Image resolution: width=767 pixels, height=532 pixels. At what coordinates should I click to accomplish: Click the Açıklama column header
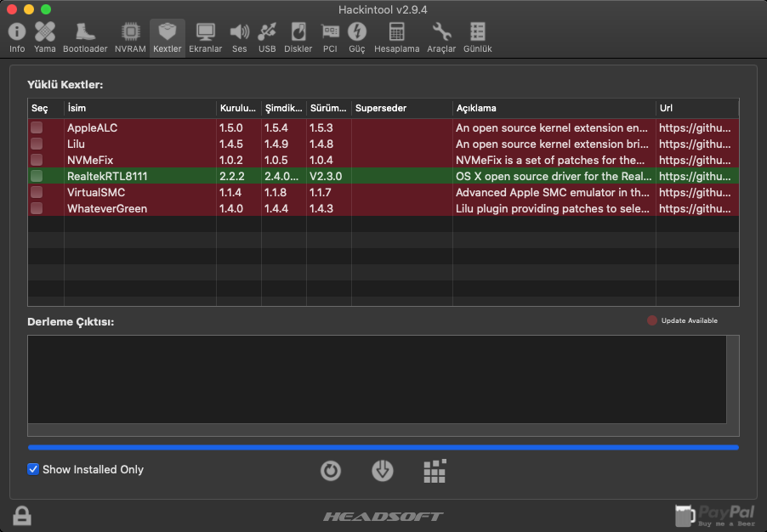[x=553, y=109]
